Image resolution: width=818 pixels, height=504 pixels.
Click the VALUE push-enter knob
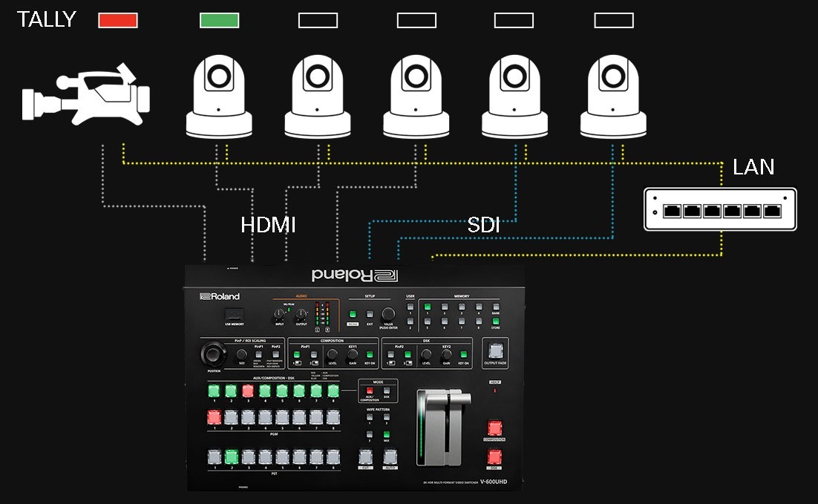point(388,314)
